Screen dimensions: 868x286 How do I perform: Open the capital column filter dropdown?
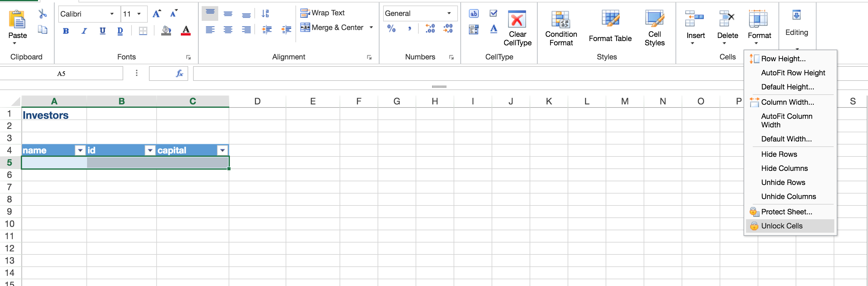pyautogui.click(x=223, y=150)
